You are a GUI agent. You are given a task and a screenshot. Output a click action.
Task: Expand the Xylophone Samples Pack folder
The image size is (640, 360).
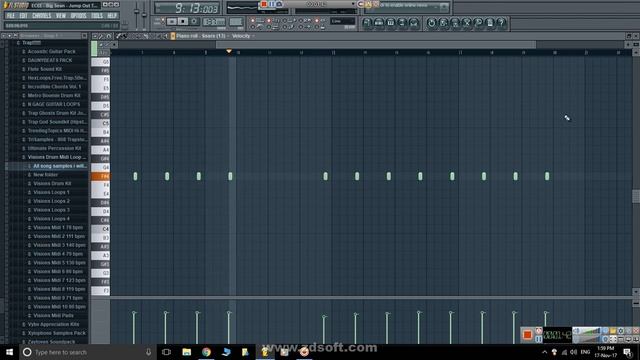56,333
